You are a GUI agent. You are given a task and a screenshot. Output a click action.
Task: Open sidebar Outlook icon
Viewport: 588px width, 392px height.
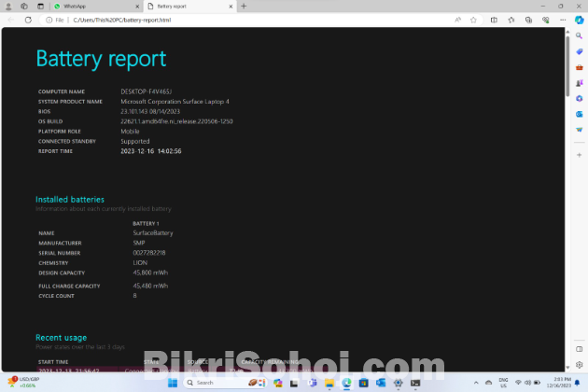coord(580,114)
